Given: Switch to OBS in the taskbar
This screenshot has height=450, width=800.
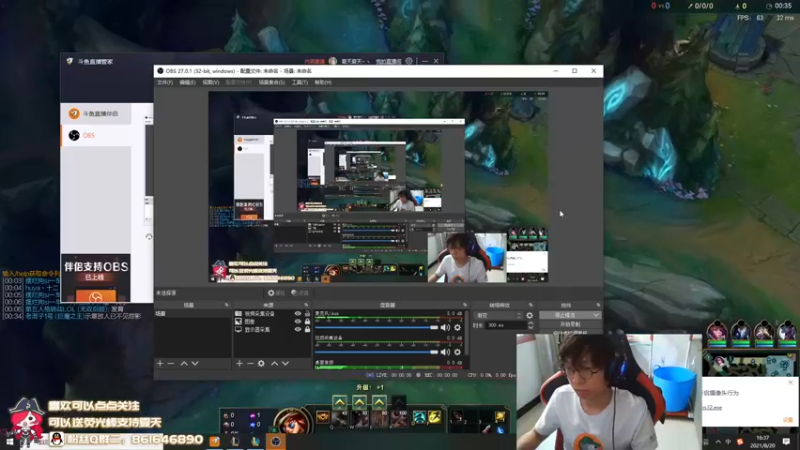Looking at the screenshot, I should [276, 441].
